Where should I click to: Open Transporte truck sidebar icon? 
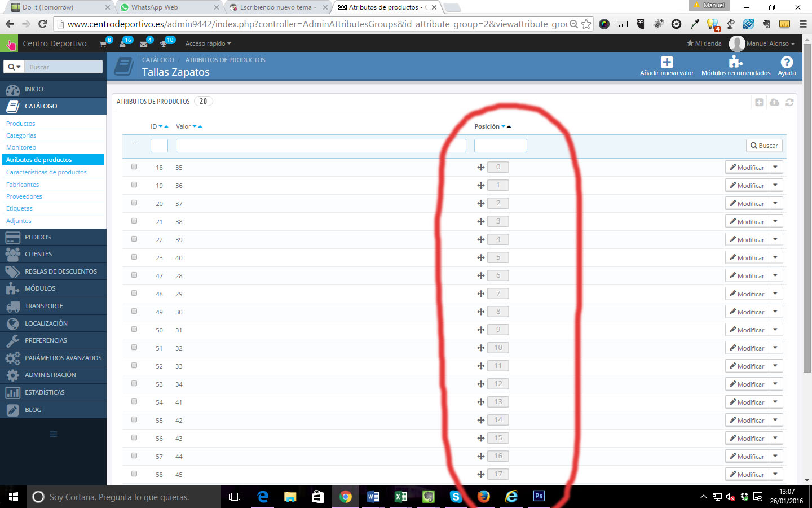click(x=12, y=306)
